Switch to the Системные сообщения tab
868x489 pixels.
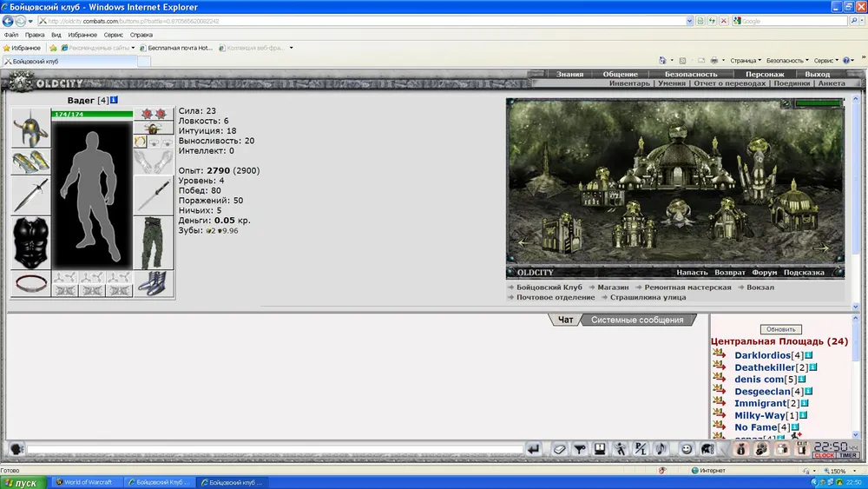tap(637, 320)
